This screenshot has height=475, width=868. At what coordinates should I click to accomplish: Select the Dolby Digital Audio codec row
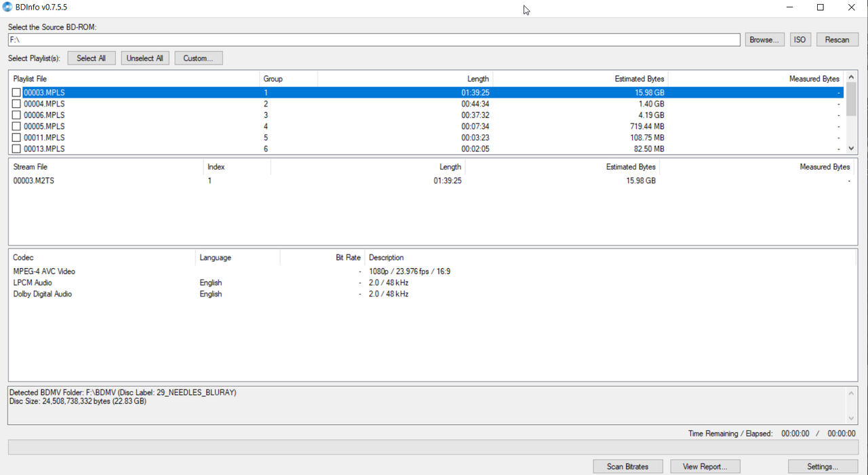pyautogui.click(x=433, y=294)
